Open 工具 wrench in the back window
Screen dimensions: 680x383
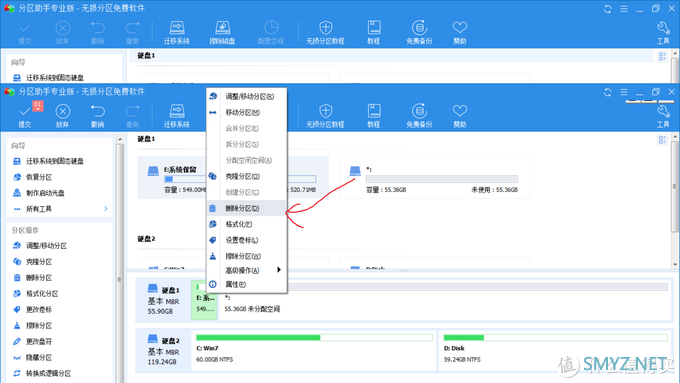663,33
